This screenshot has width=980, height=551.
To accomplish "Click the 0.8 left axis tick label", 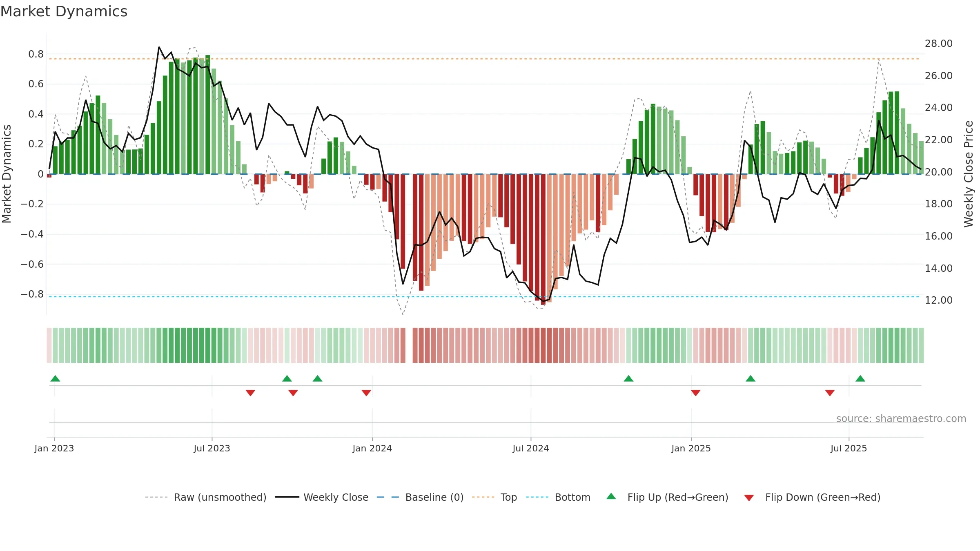I will point(36,54).
